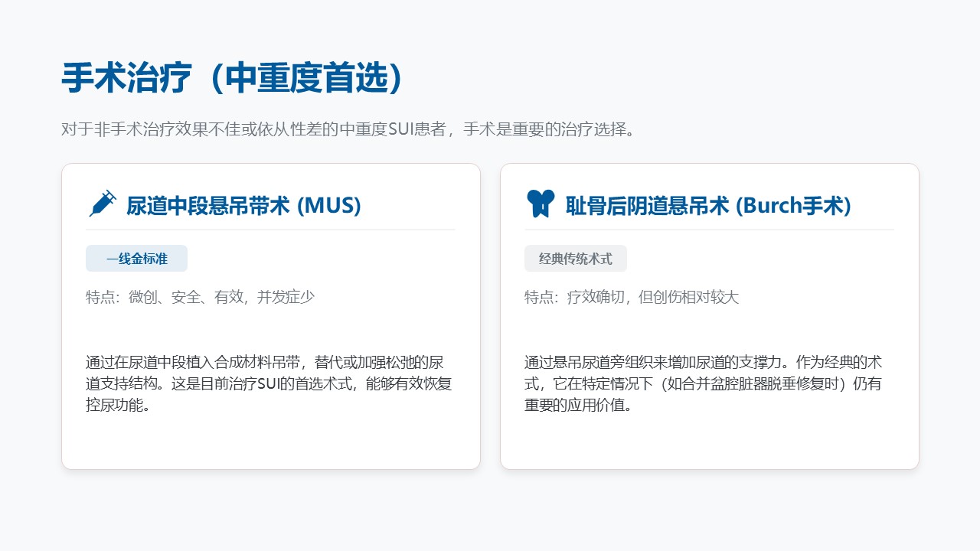This screenshot has height=551, width=980.
Task: Select the heading text 耻骨后阴道悬吊术
Action: click(x=647, y=205)
